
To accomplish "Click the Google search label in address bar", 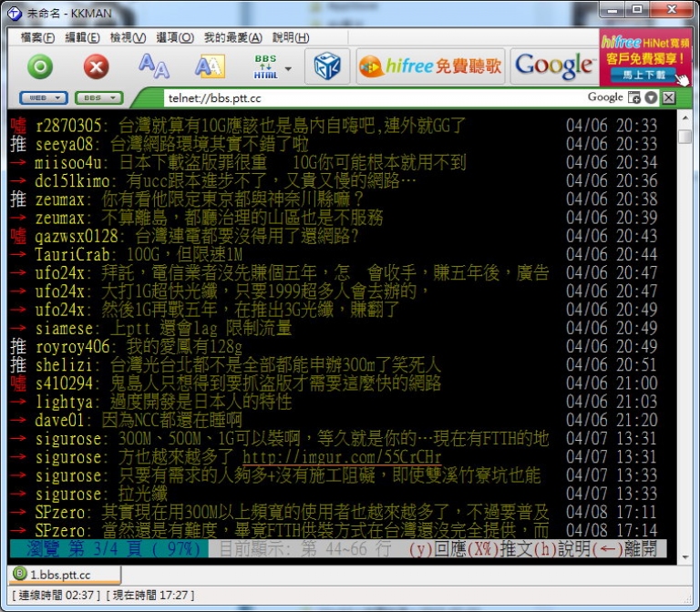I will tap(605, 97).
